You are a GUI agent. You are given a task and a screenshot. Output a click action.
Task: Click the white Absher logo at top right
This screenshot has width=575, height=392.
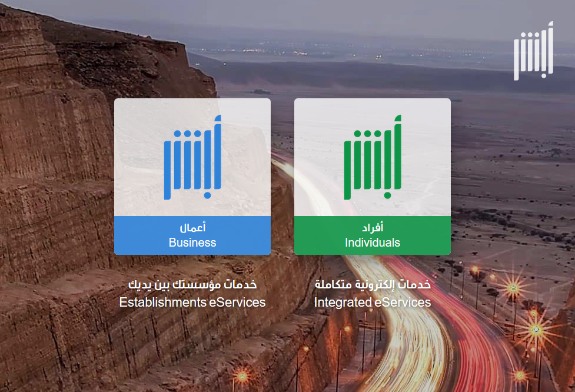(x=533, y=51)
